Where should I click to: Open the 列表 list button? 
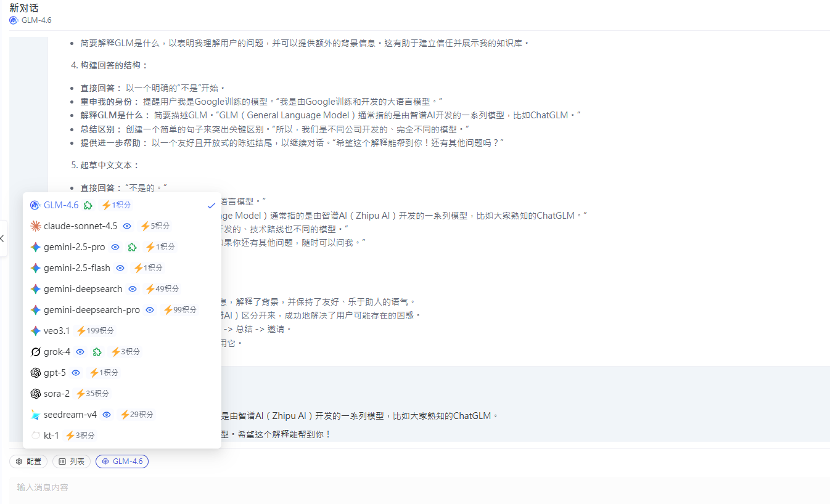point(72,461)
